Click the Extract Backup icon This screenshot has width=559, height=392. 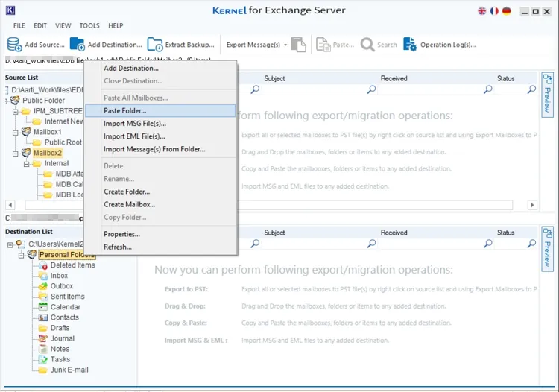tap(155, 45)
